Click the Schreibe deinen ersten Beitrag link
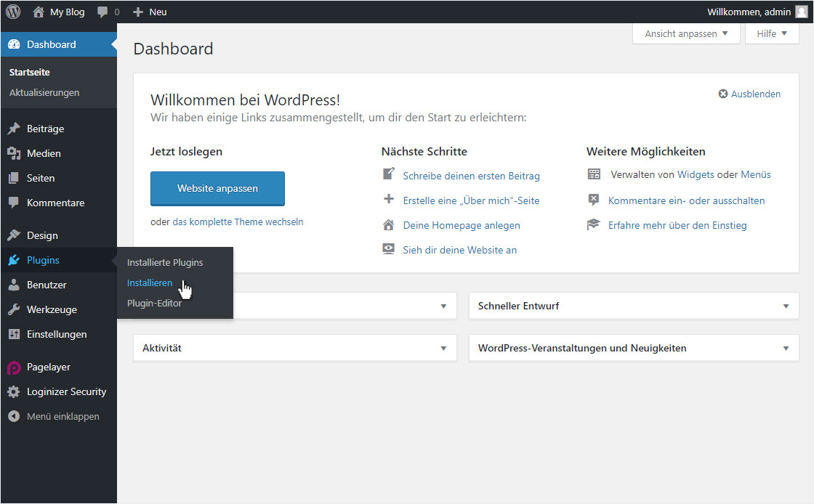 pos(472,176)
